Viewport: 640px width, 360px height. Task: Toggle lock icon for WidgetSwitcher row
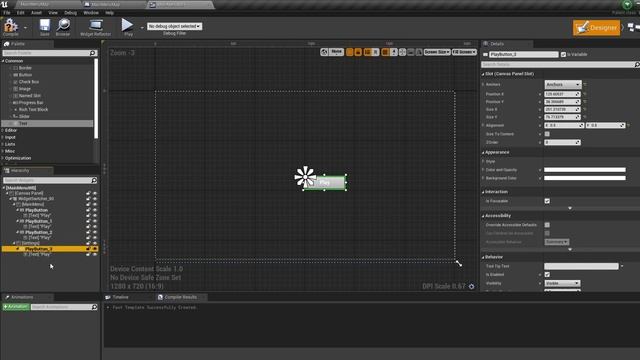click(88, 198)
